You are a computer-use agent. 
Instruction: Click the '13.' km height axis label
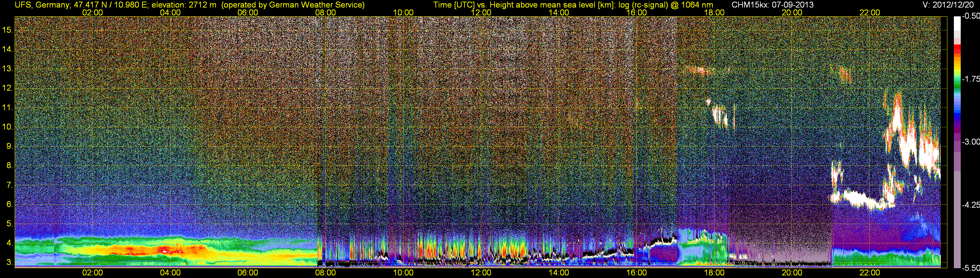[x=8, y=69]
